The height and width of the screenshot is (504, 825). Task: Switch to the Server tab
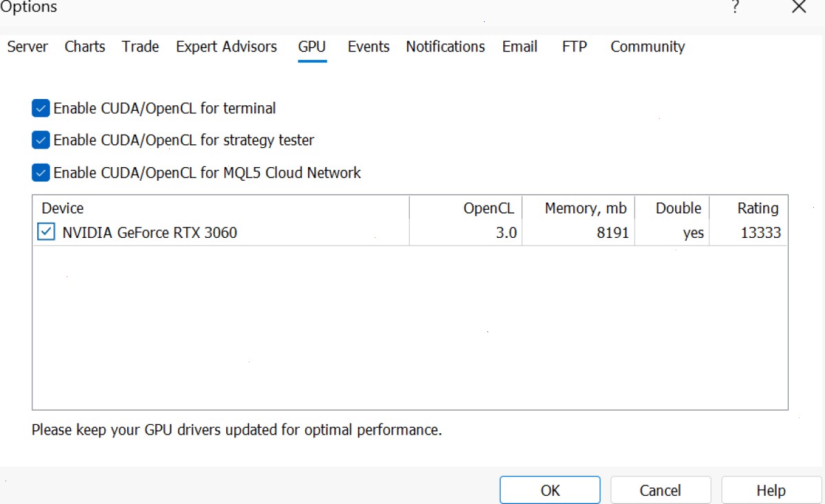click(x=27, y=47)
